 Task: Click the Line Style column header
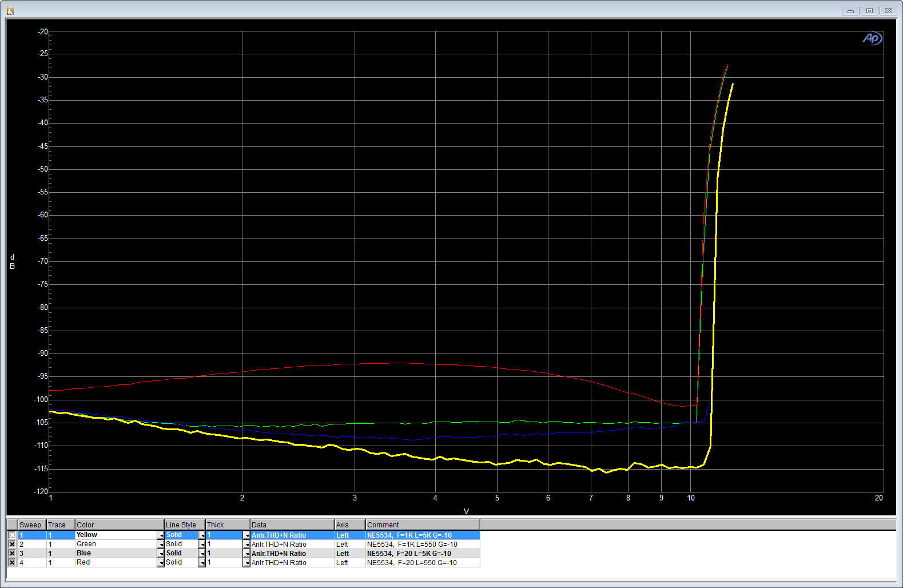[x=185, y=525]
